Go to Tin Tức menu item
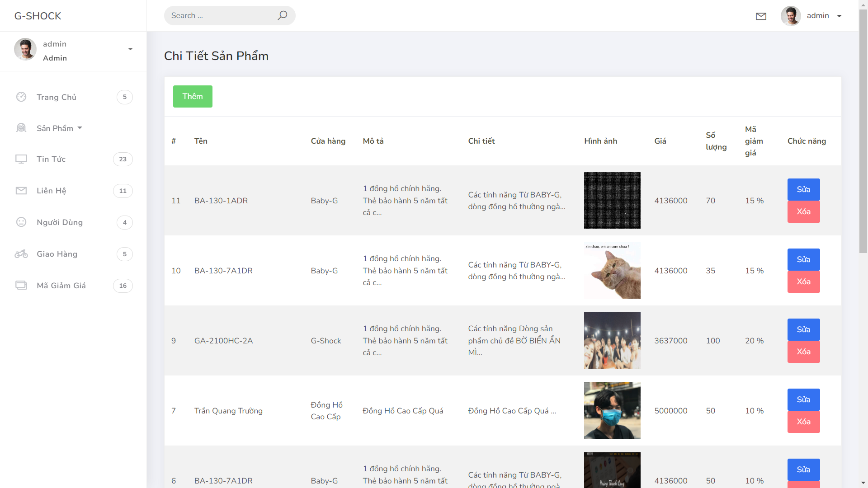868x488 pixels. click(x=51, y=159)
